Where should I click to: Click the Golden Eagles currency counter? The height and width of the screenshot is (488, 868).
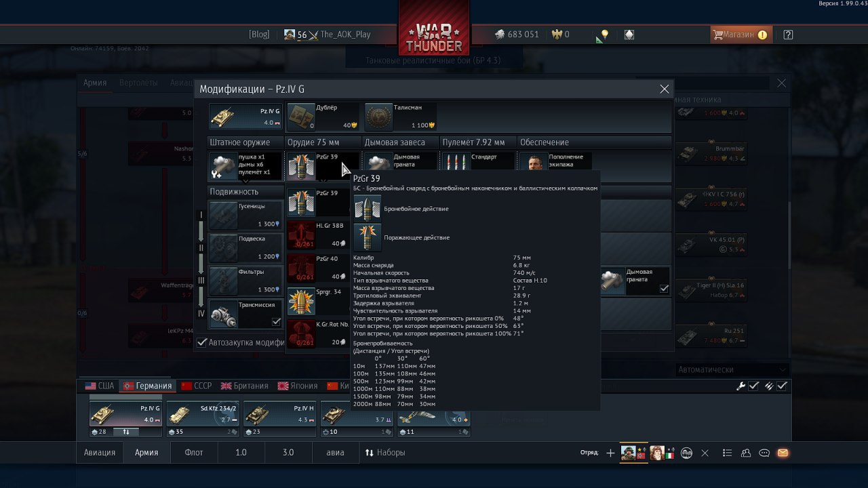(560, 35)
